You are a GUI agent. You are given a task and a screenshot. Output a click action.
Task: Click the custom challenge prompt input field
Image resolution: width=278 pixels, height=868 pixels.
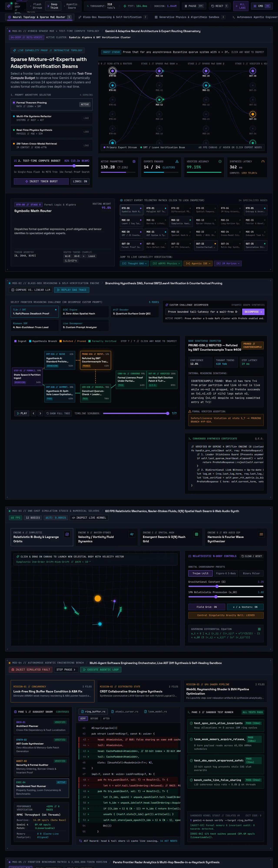click(x=203, y=312)
